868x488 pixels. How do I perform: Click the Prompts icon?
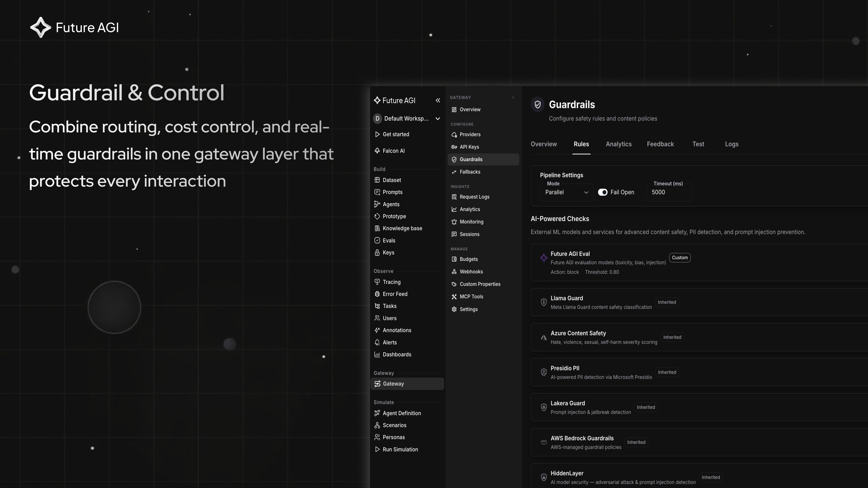pos(377,192)
